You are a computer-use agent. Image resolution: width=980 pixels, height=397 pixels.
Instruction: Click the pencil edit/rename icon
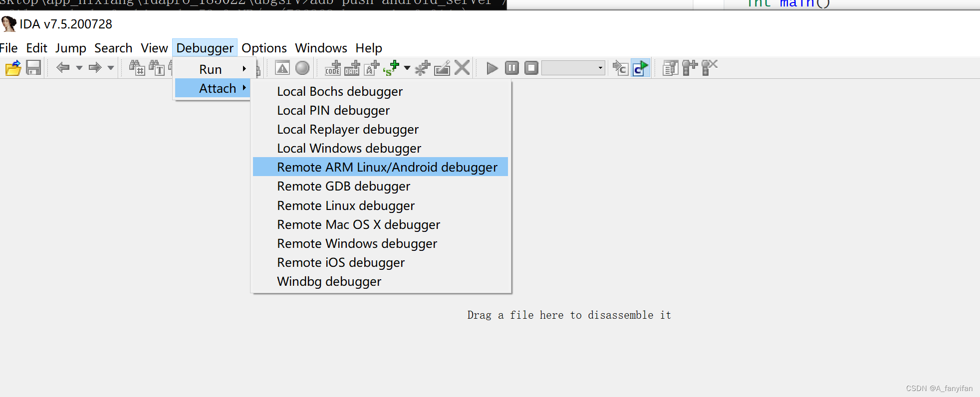tap(442, 68)
